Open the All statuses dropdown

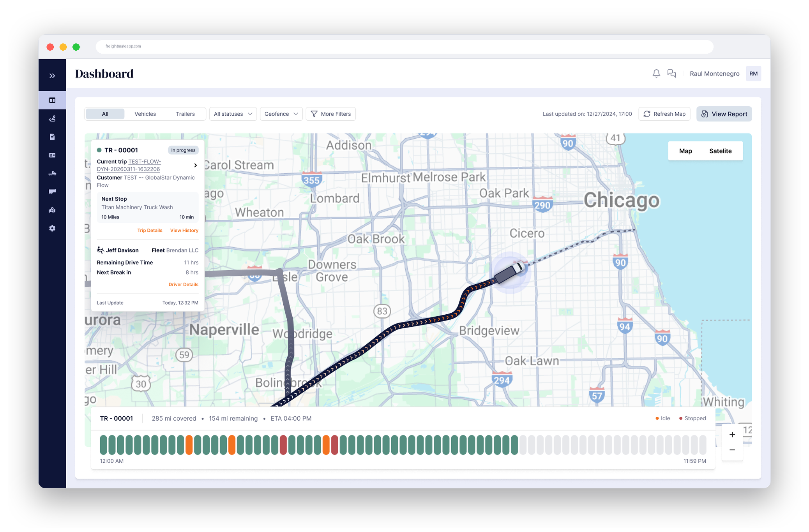point(233,114)
